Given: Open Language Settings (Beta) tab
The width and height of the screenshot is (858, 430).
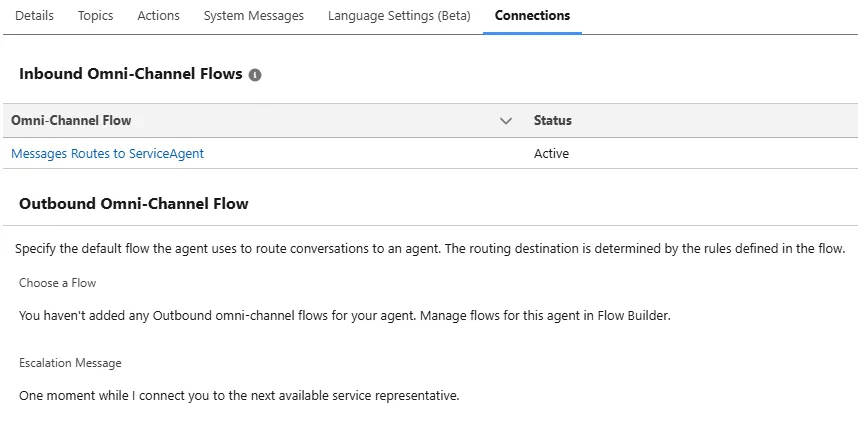Looking at the screenshot, I should (x=399, y=16).
